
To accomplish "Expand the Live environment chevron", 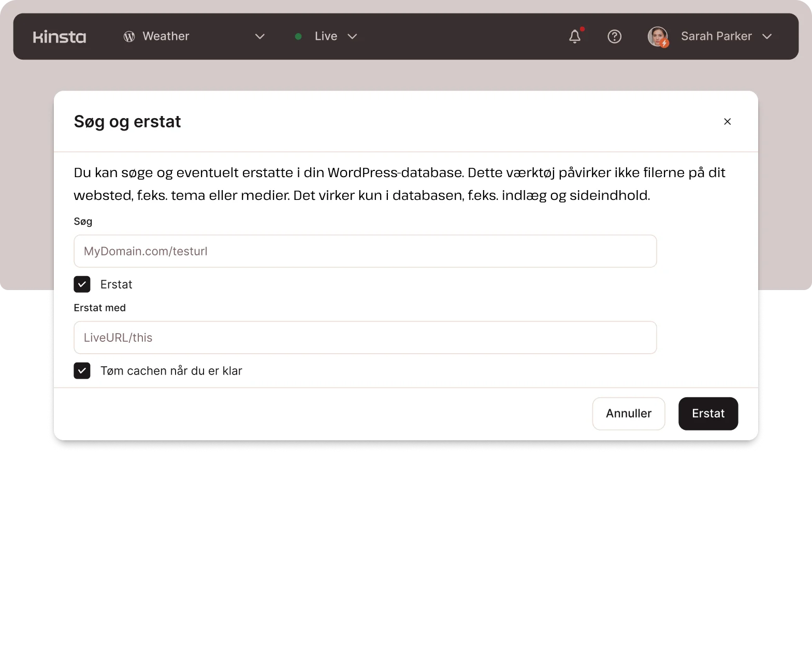I will [x=352, y=36].
